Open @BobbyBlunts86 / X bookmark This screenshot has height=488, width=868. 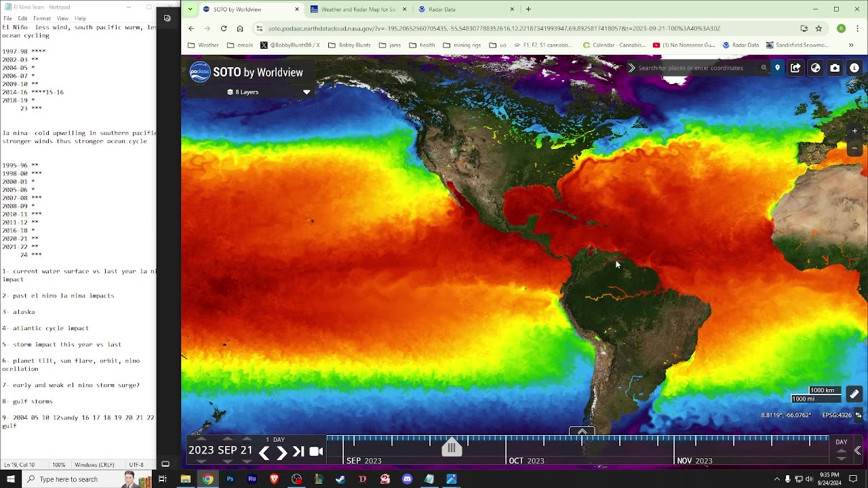coord(290,45)
